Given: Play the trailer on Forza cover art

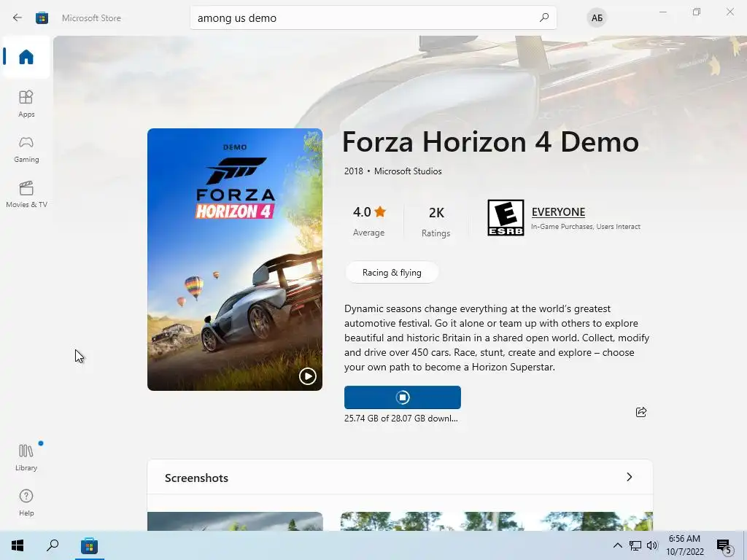Looking at the screenshot, I should tap(308, 376).
